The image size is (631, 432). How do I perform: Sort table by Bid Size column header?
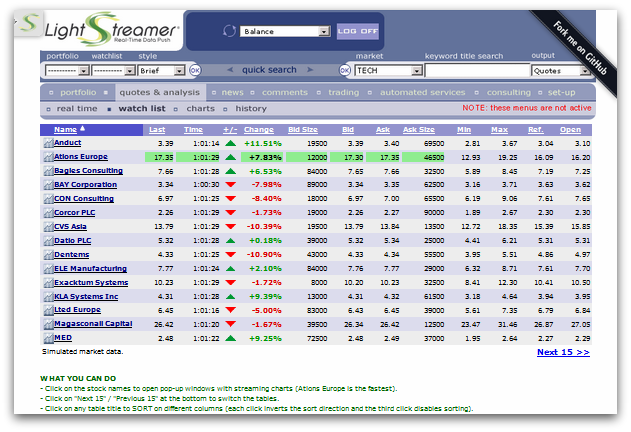click(303, 130)
